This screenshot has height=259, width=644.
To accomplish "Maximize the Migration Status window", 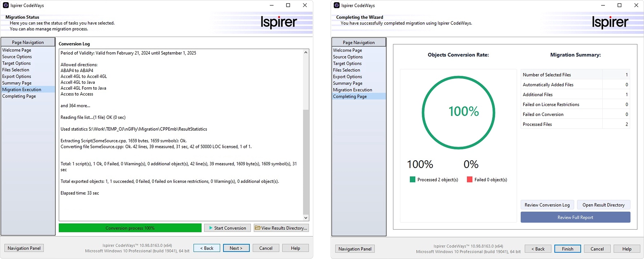I will pyautogui.click(x=288, y=5).
